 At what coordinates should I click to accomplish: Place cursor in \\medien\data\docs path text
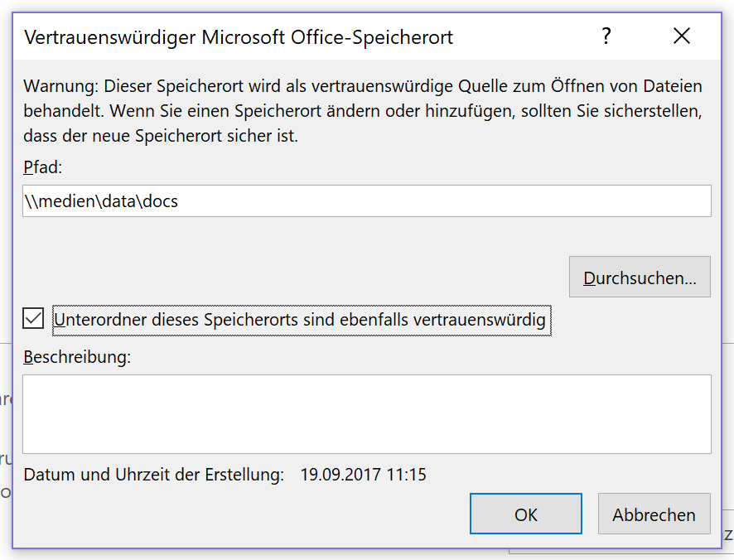(x=101, y=201)
